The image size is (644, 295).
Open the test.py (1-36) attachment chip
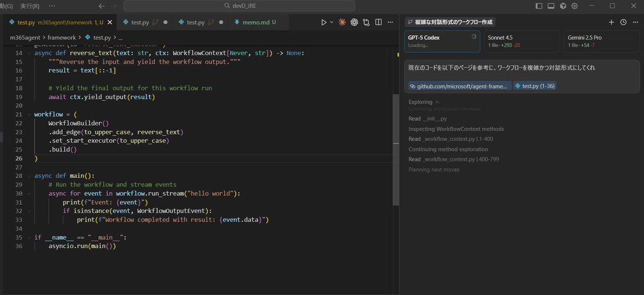[536, 86]
